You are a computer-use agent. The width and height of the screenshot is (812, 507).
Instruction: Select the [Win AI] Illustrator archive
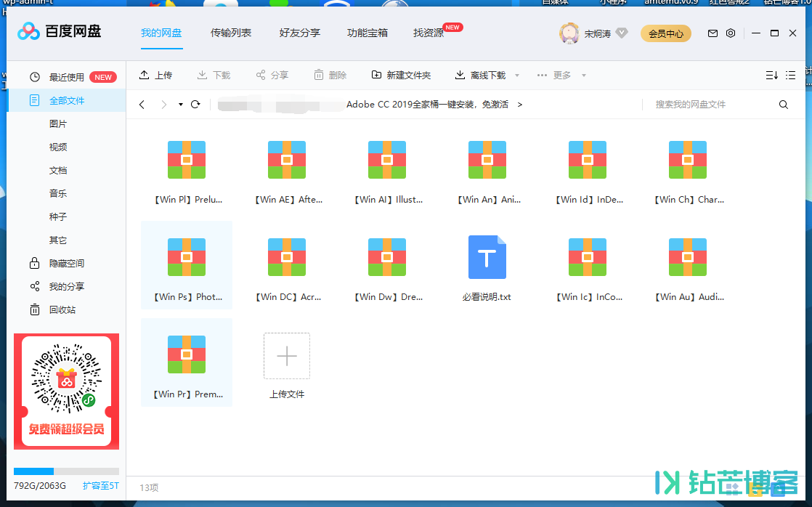click(387, 171)
